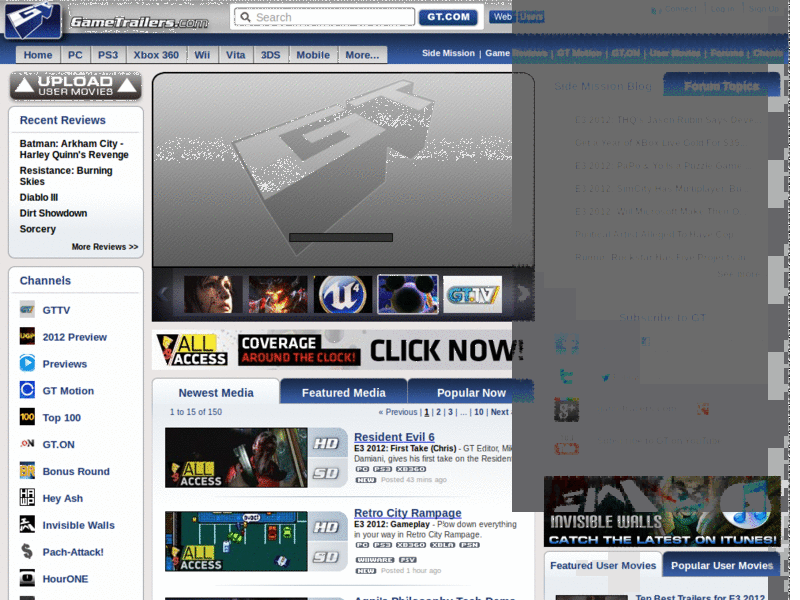Select the GT.TV carousel thumbnail
The width and height of the screenshot is (800, 600).
[x=472, y=294]
